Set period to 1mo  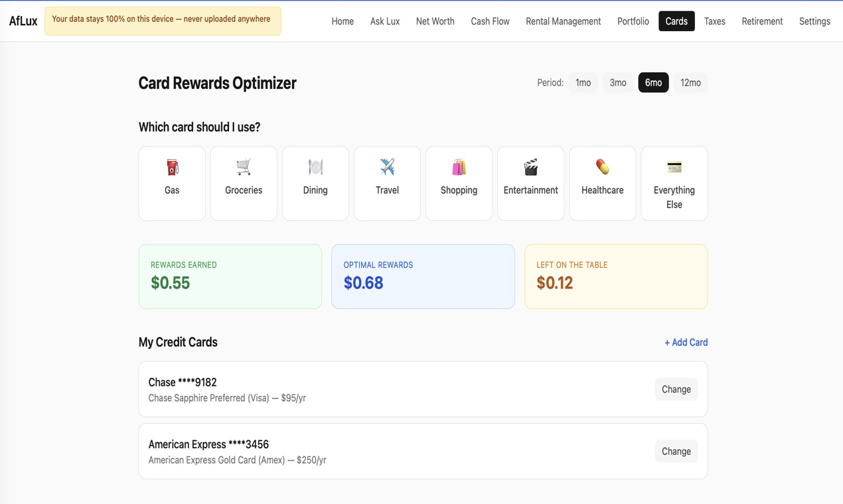point(583,83)
